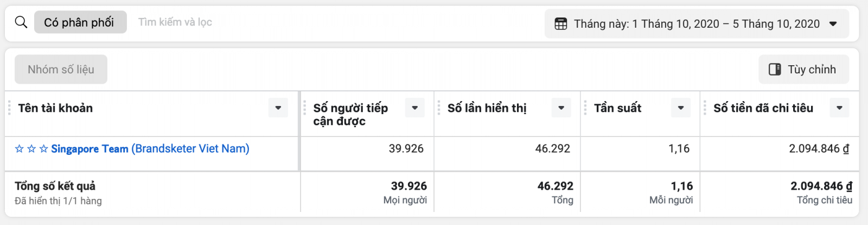Click the Tìm kiếm và lọc search field
868x225 pixels.
pos(175,22)
